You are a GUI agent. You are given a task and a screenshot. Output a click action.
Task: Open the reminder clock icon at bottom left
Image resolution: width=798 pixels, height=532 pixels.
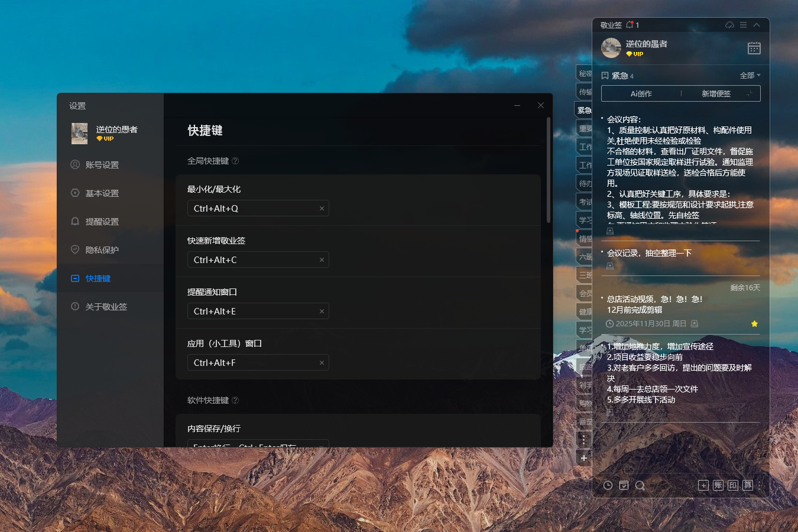coord(608,485)
